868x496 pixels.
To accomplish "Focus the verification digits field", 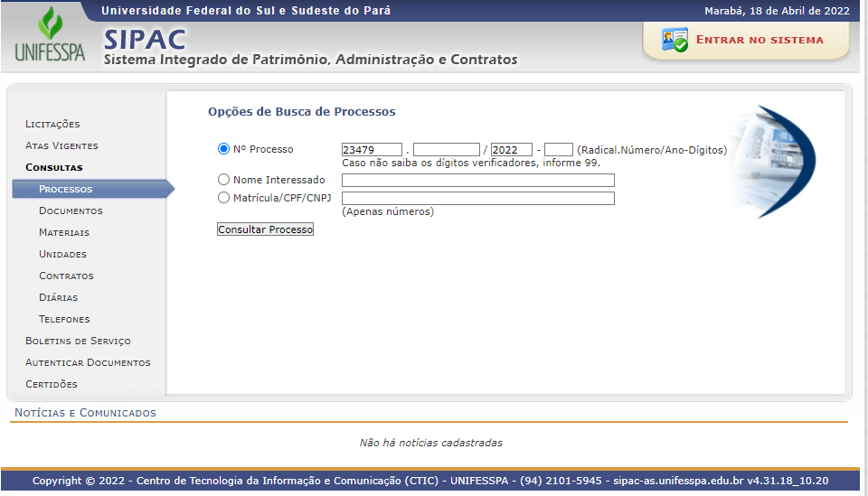I will [x=559, y=149].
